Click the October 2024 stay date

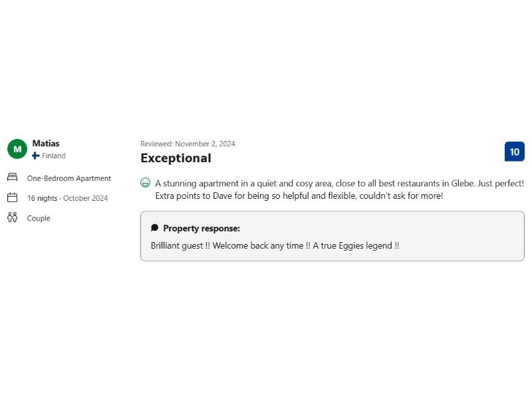tap(85, 198)
